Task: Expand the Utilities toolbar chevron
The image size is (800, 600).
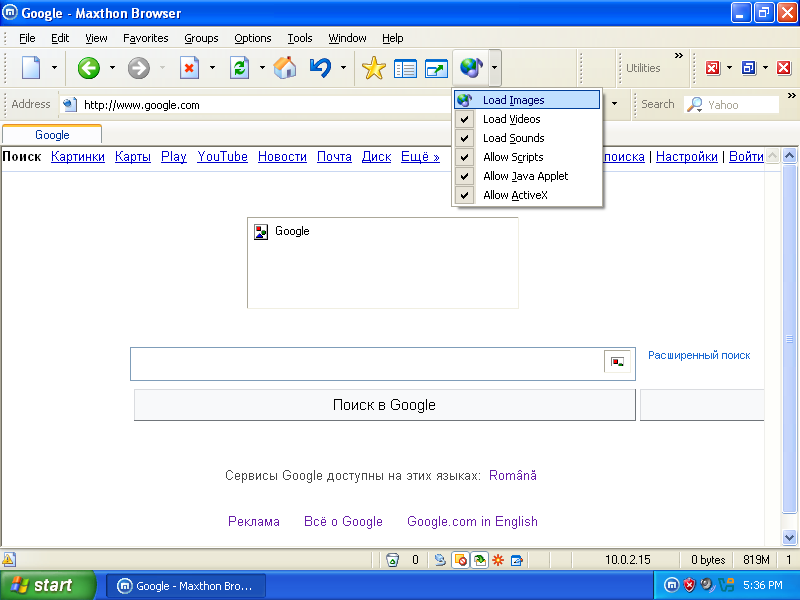Action: 679,56
